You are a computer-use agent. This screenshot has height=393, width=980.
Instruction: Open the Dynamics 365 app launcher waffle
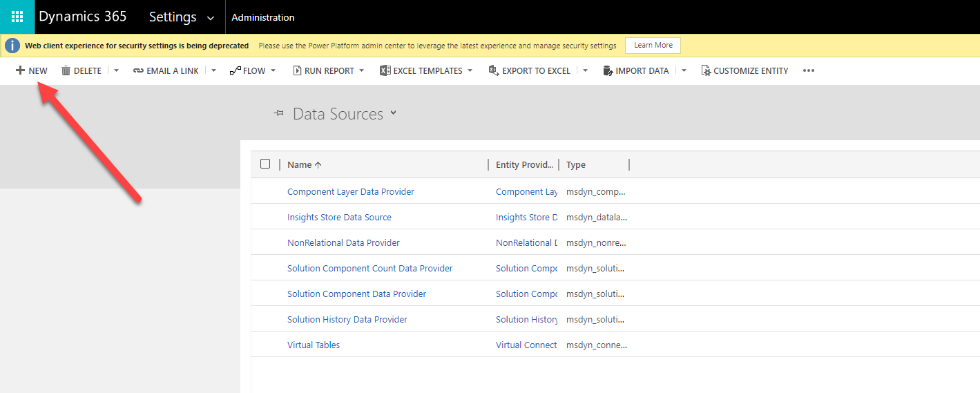click(x=17, y=17)
